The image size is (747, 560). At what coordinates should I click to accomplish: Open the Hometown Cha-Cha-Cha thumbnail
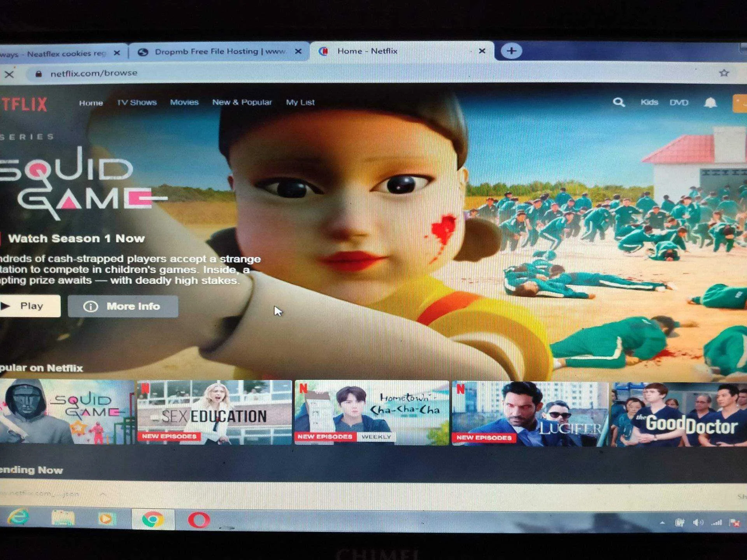tap(372, 413)
